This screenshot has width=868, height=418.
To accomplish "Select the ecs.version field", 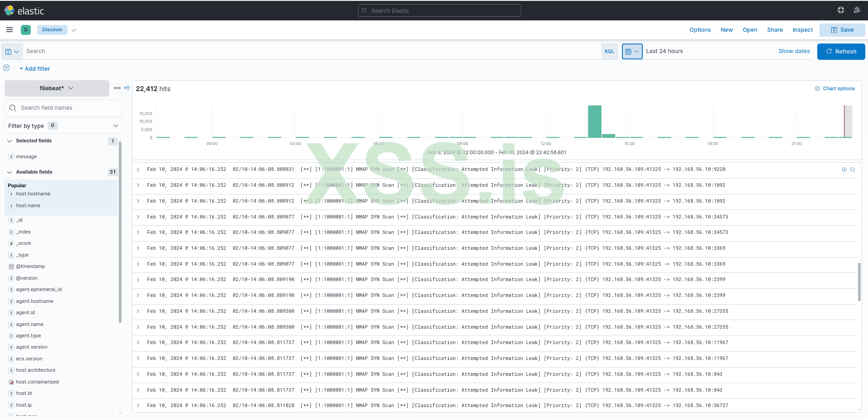I will [29, 359].
